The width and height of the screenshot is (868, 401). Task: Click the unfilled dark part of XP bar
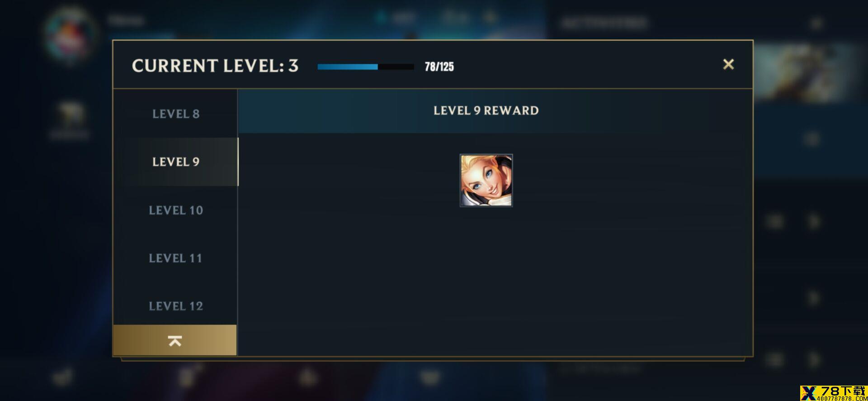(396, 67)
